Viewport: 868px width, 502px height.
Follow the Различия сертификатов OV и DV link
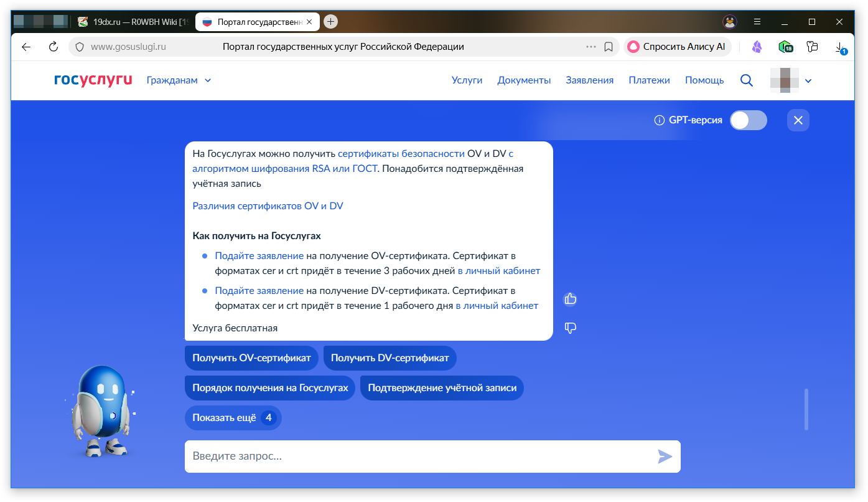268,206
